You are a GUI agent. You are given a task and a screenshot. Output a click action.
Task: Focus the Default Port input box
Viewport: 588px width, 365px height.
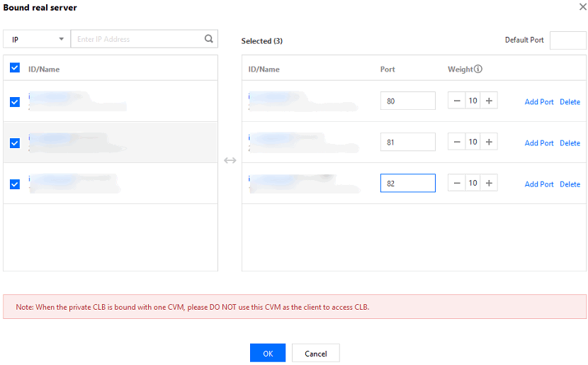point(567,40)
